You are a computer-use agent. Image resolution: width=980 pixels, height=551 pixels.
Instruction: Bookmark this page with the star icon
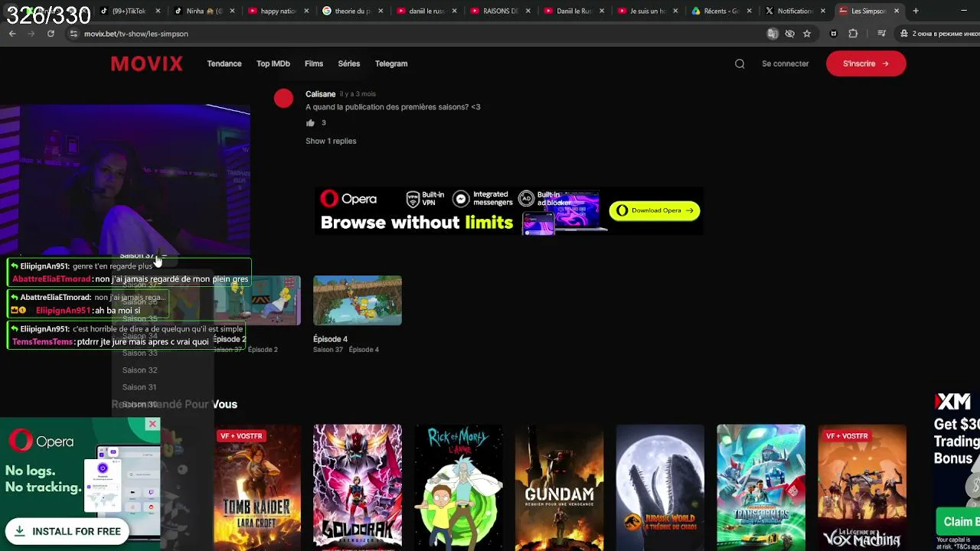pyautogui.click(x=807, y=34)
